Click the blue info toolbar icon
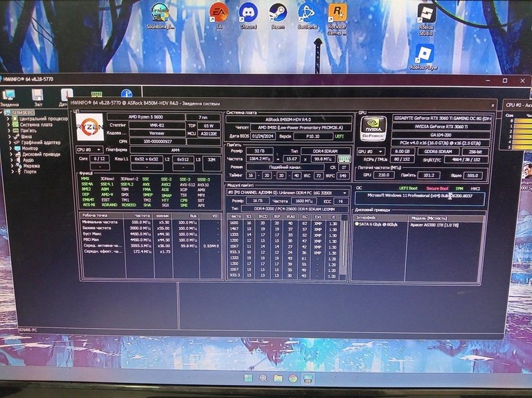 point(127,94)
